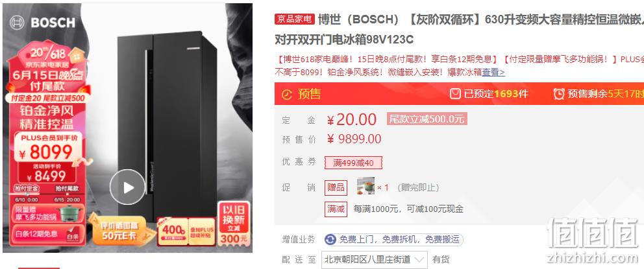Open the gift product thumbnail under 赠品
This screenshot has width=644, height=269.
click(365, 186)
